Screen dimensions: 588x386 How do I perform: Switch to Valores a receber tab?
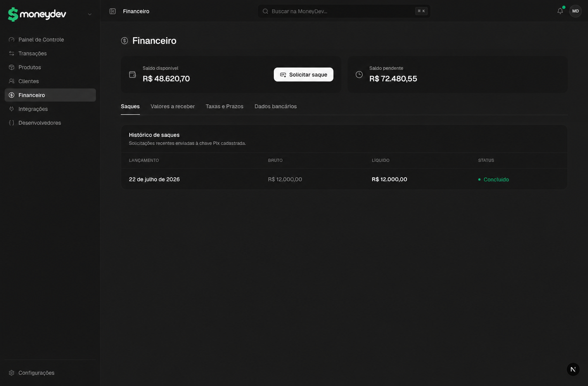[173, 106]
